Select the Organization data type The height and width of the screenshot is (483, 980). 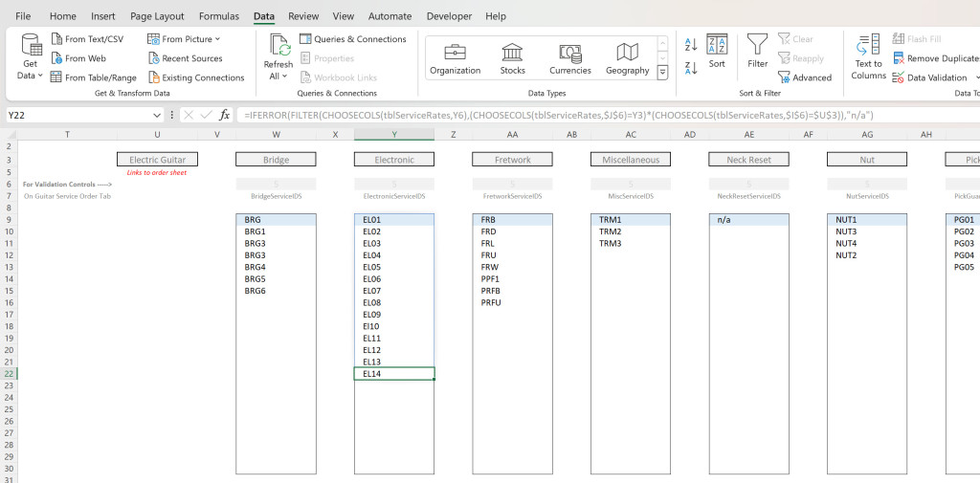pyautogui.click(x=455, y=59)
